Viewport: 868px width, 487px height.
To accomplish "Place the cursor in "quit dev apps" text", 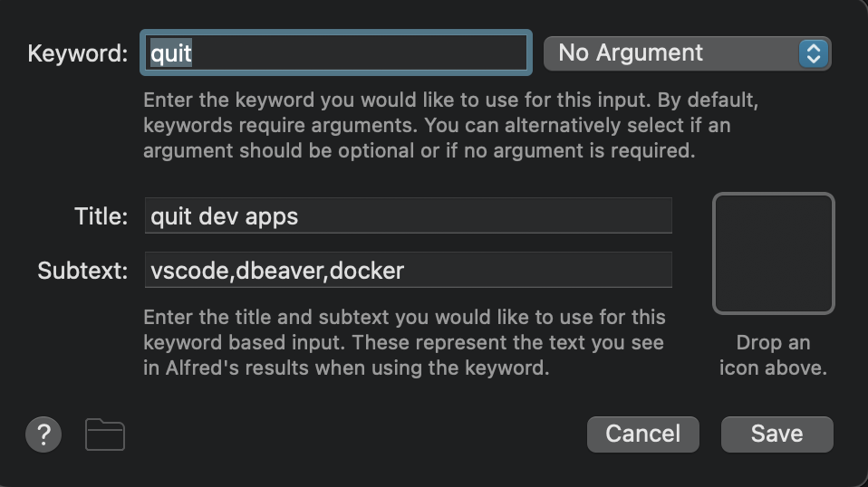I will point(224,216).
